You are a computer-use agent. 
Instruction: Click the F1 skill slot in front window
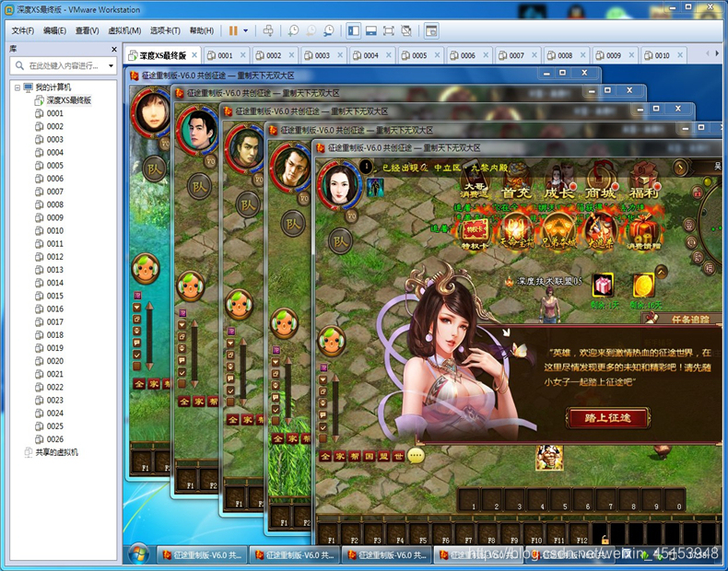[x=329, y=533]
